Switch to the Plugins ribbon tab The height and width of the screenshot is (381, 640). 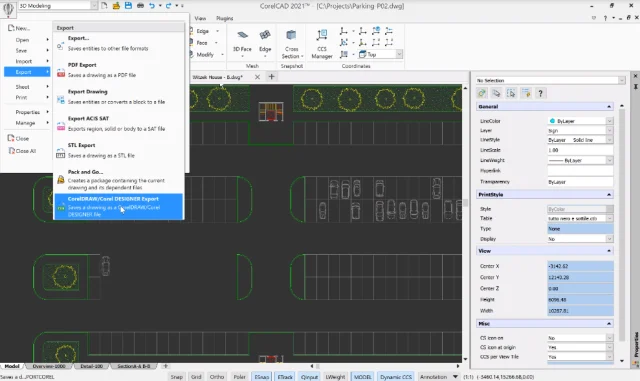point(224,18)
